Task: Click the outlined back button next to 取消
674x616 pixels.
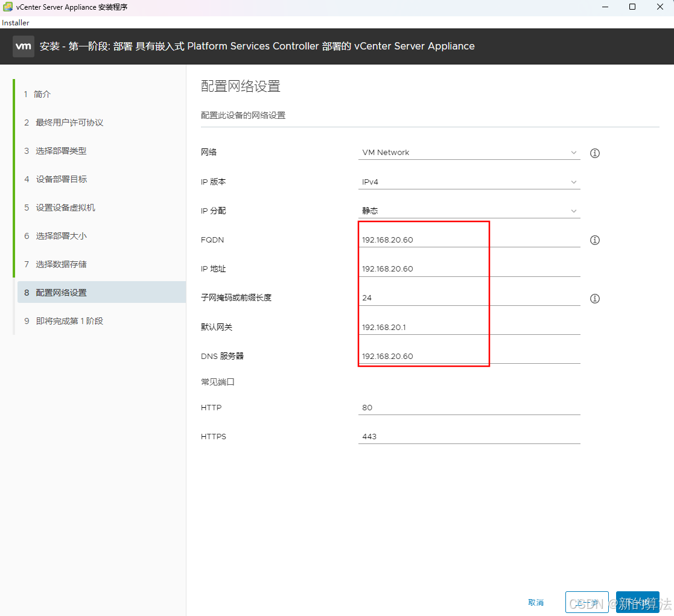Action: (x=587, y=602)
